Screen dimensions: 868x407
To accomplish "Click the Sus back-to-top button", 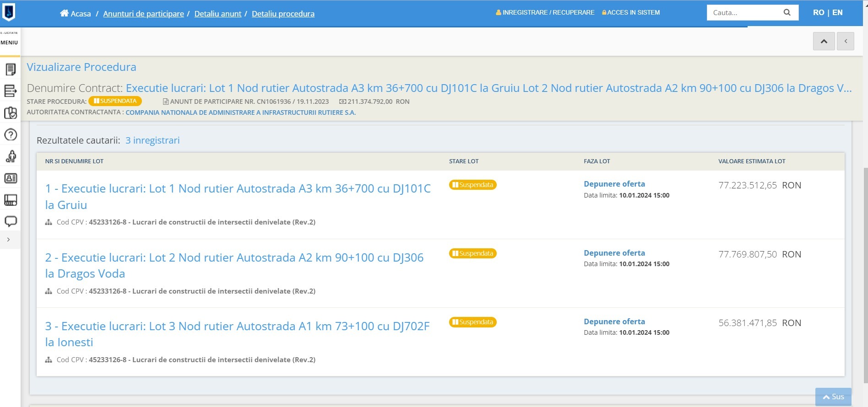I will click(x=833, y=397).
